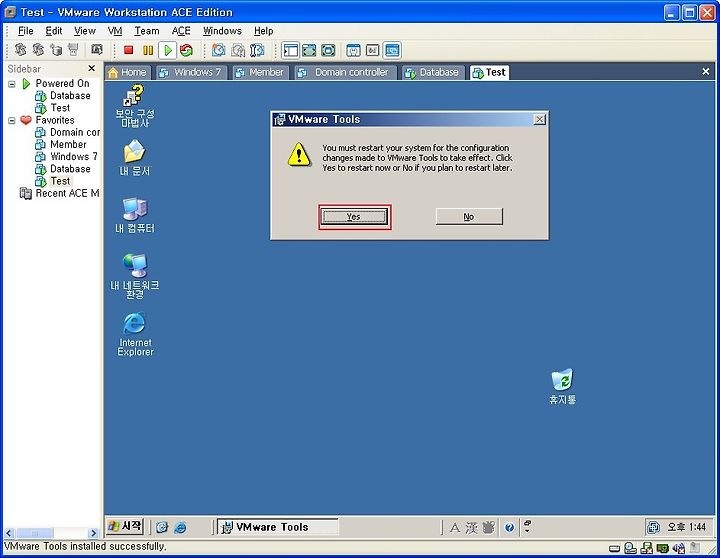Click the VMware Tools tray icon near clock

pyautogui.click(x=653, y=527)
